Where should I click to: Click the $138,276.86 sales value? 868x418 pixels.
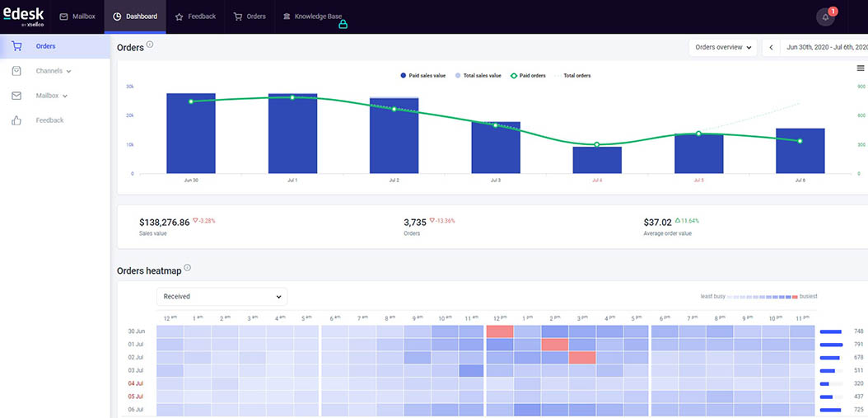[165, 223]
